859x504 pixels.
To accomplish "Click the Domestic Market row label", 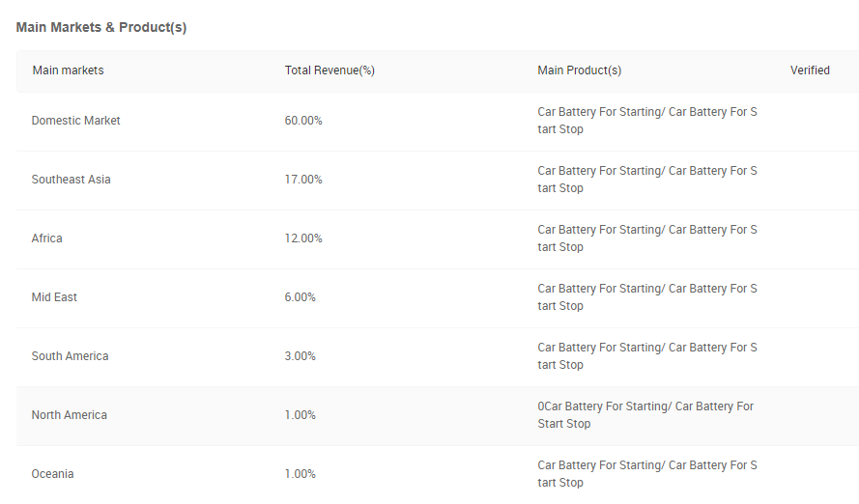I will [x=75, y=121].
